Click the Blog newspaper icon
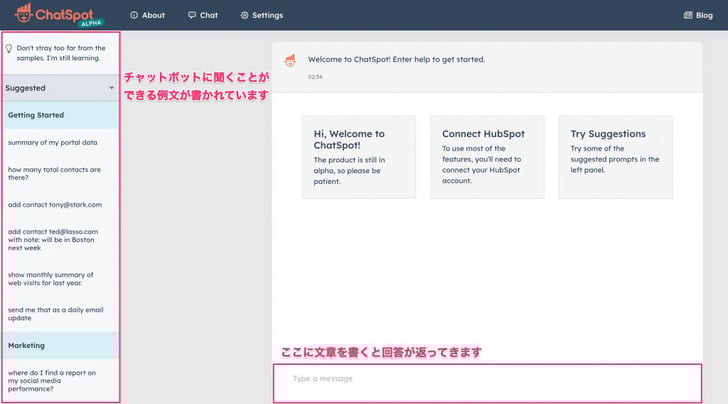728x404 pixels. [688, 15]
